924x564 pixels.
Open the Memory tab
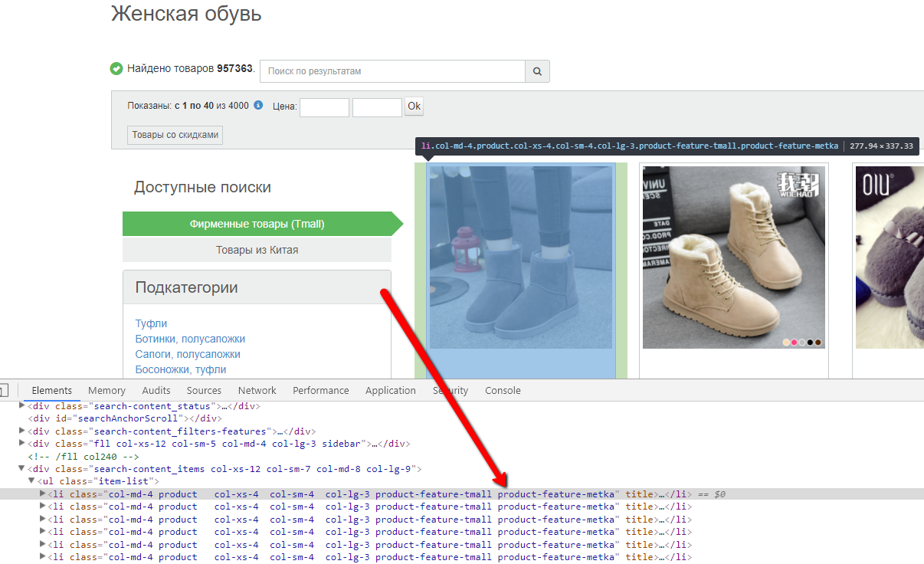(106, 390)
